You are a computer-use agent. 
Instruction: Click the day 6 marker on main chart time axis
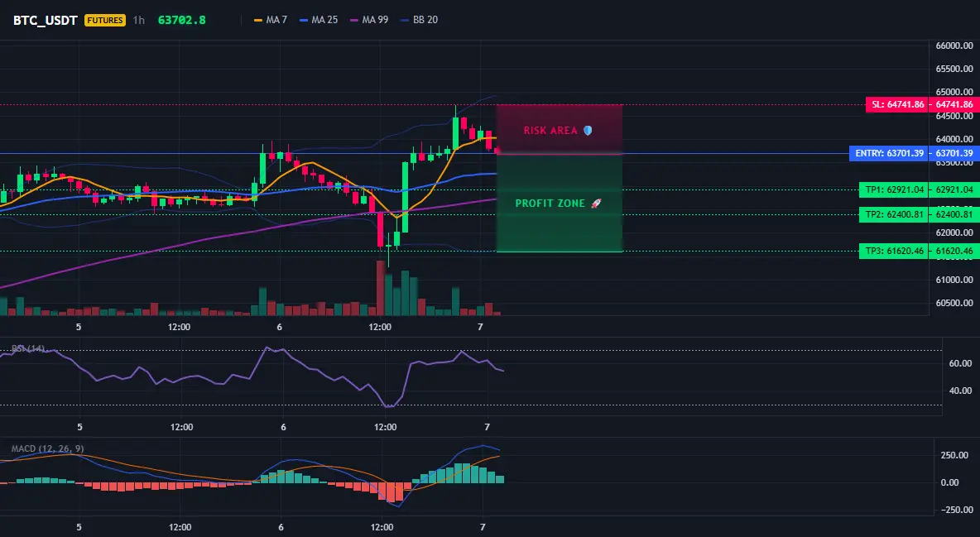point(280,327)
